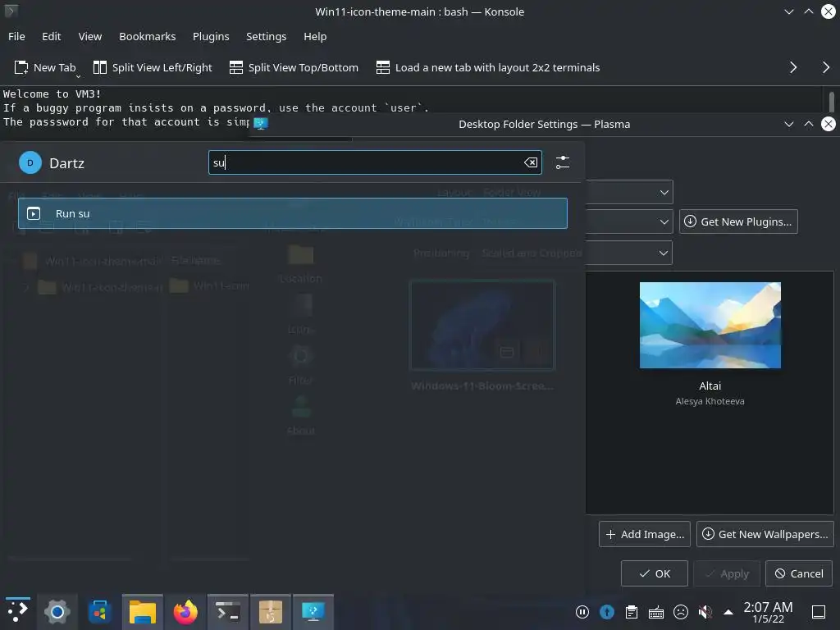The width and height of the screenshot is (840, 630).
Task: Click Split View Left/Right in Konsole
Action: click(x=153, y=67)
